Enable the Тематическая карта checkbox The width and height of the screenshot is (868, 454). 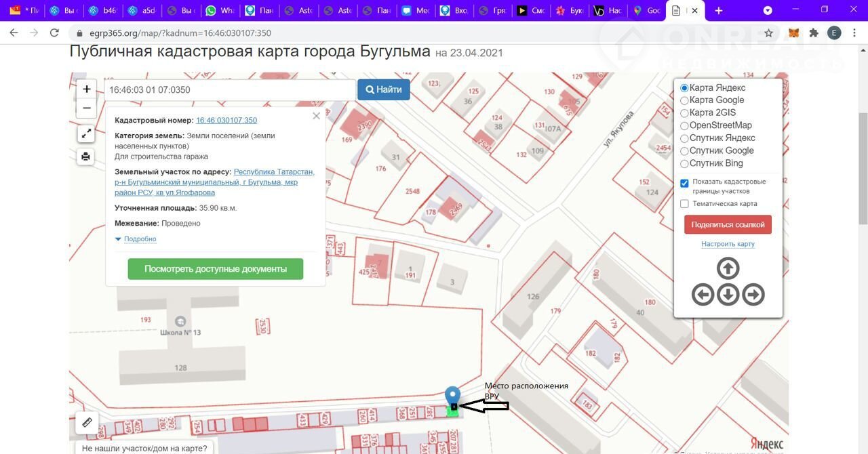click(x=684, y=204)
